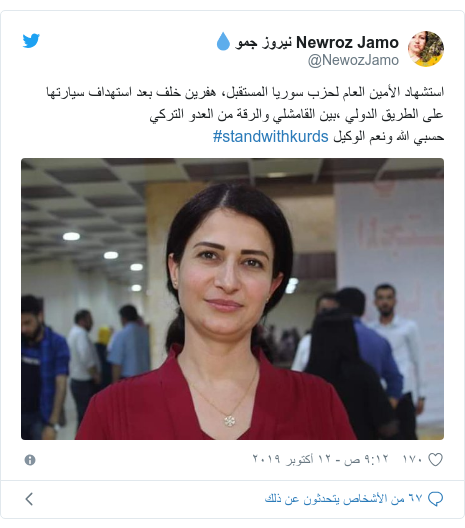Open the ٦٧ people talking about this link
The image size is (465, 528).
tap(343, 499)
